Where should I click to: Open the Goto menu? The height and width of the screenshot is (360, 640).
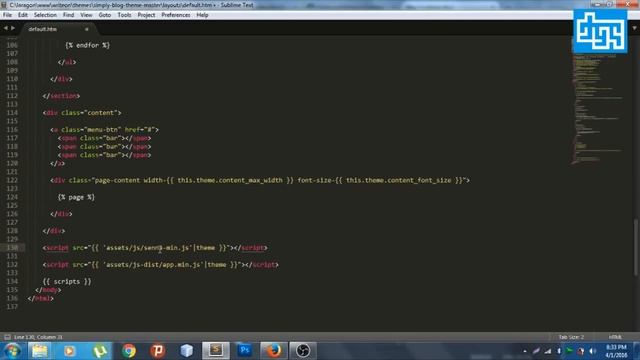pos(104,15)
